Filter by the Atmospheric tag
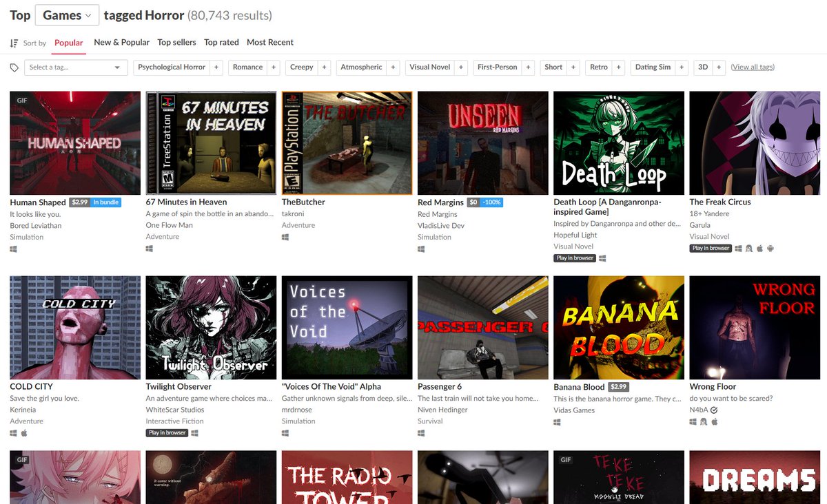The height and width of the screenshot is (504, 827). click(x=361, y=67)
